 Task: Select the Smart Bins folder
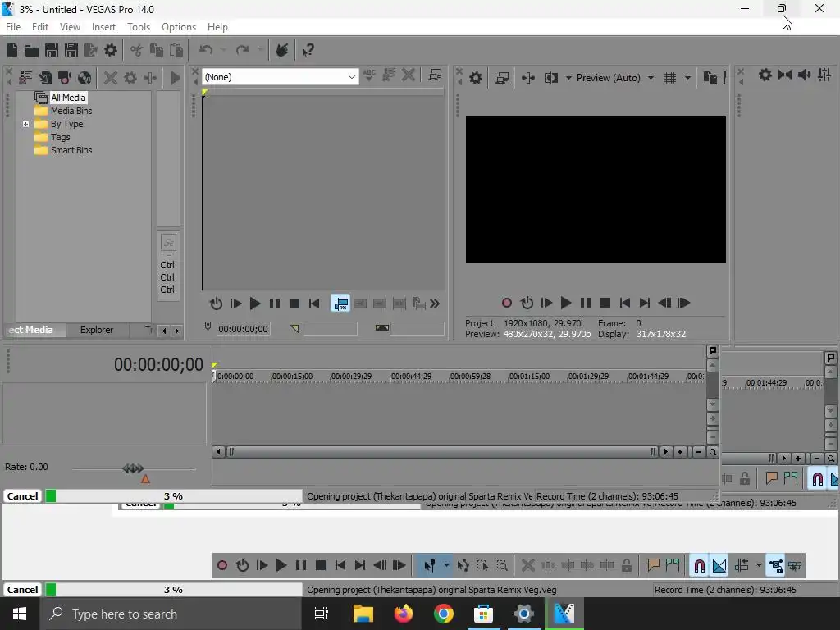click(71, 151)
